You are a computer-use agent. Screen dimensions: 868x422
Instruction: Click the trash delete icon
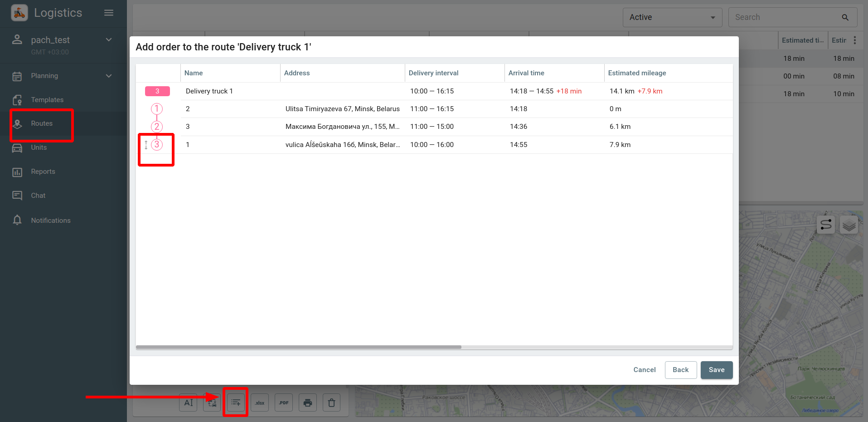[332, 402]
